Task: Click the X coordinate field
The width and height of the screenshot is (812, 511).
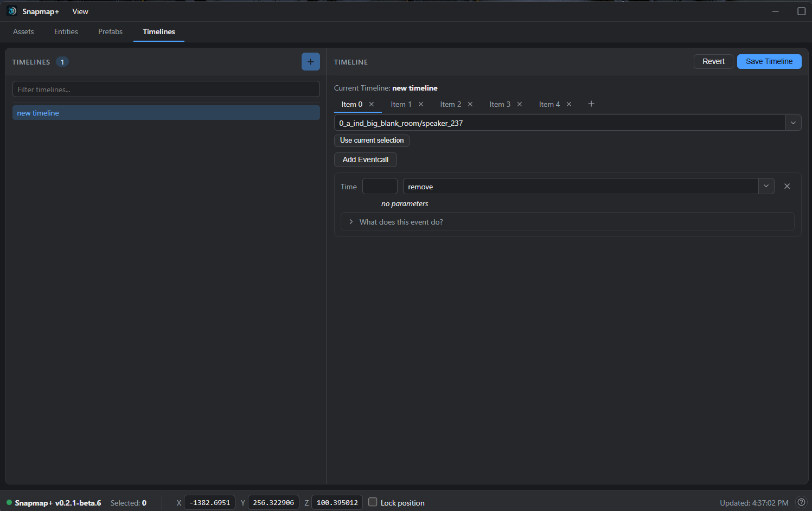Action: [210, 502]
